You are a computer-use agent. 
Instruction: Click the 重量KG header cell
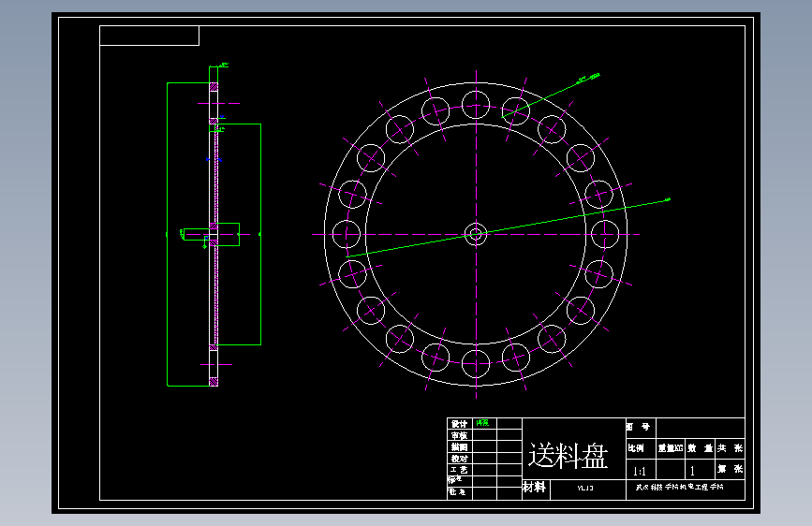click(671, 448)
